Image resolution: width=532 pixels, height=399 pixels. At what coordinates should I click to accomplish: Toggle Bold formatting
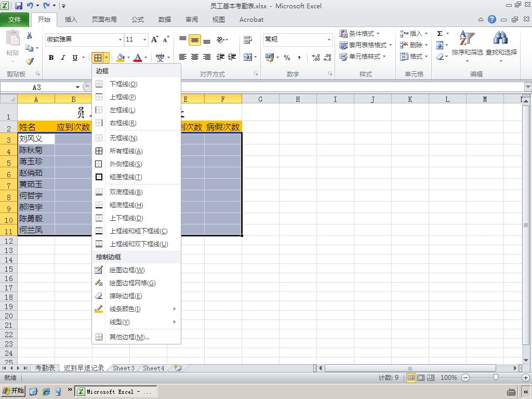(51, 58)
